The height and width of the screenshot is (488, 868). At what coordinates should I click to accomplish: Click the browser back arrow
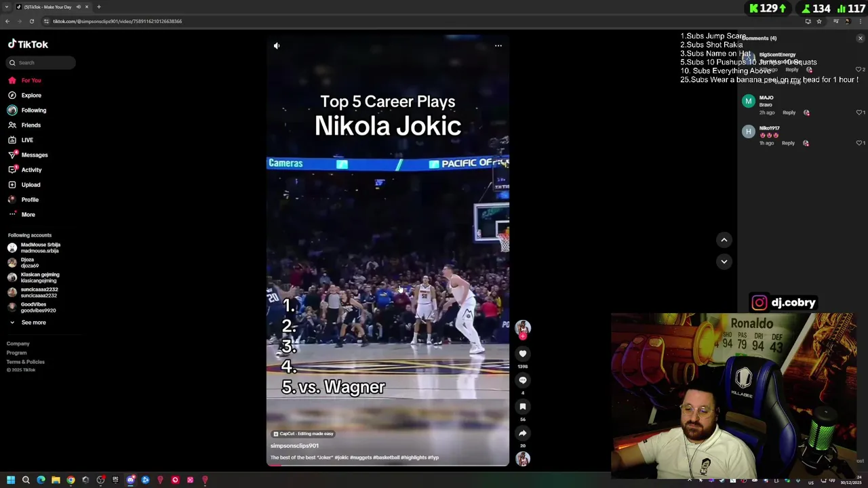click(x=7, y=21)
